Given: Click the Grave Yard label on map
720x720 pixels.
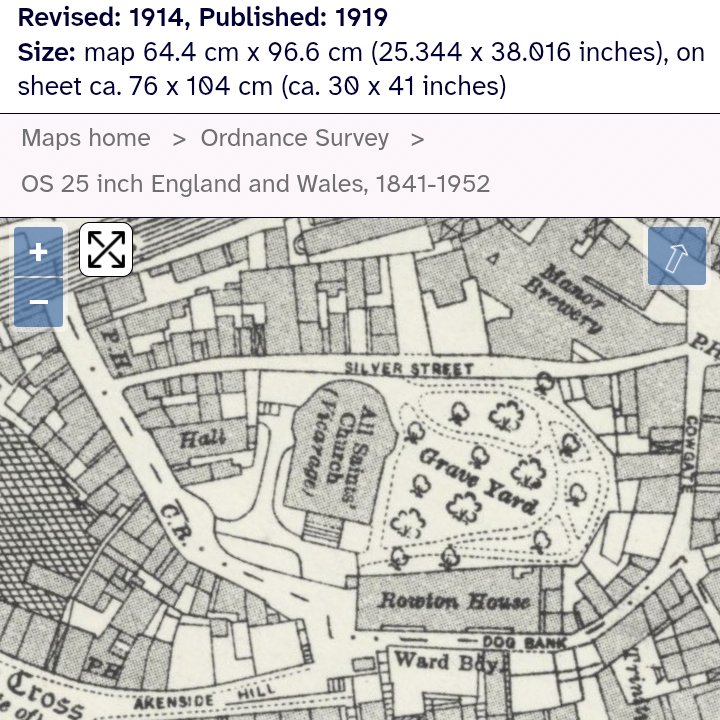Looking at the screenshot, I should tap(478, 481).
